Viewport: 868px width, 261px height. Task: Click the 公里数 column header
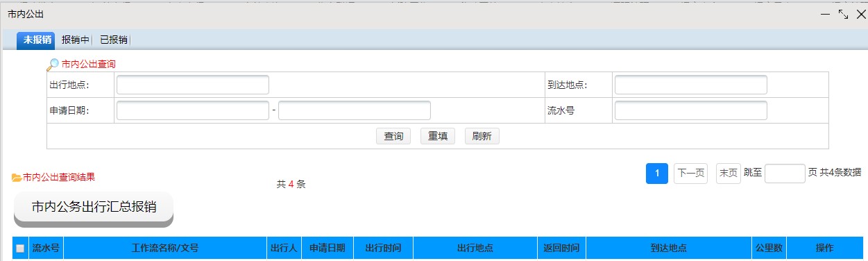pyautogui.click(x=769, y=249)
